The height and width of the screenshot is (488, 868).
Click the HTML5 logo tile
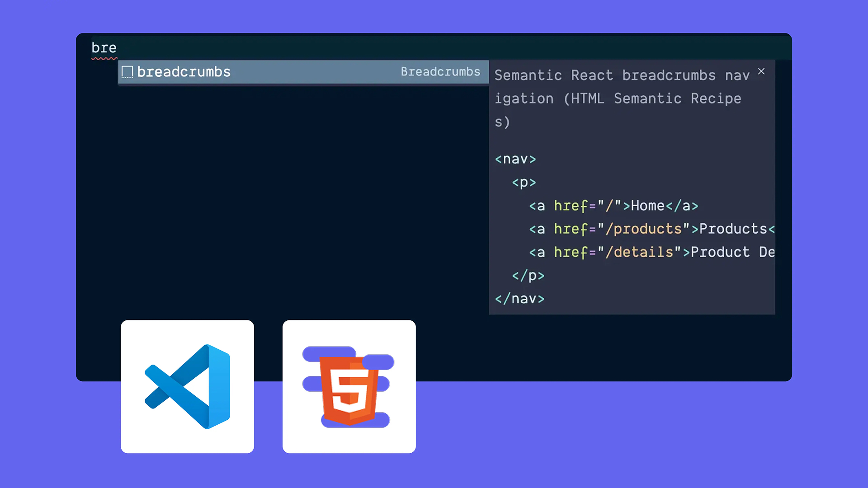(349, 386)
